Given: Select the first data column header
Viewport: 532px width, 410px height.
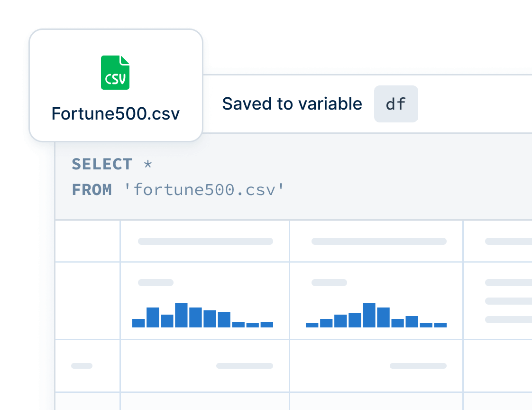Looking at the screenshot, I should tap(205, 241).
